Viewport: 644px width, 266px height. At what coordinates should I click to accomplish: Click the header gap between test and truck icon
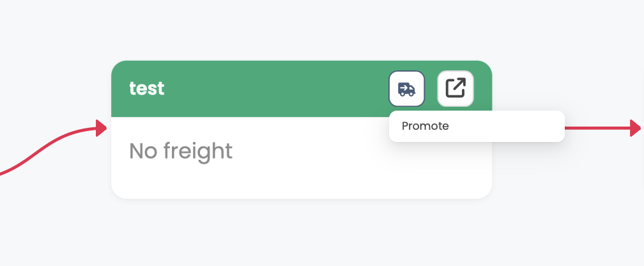(275, 90)
